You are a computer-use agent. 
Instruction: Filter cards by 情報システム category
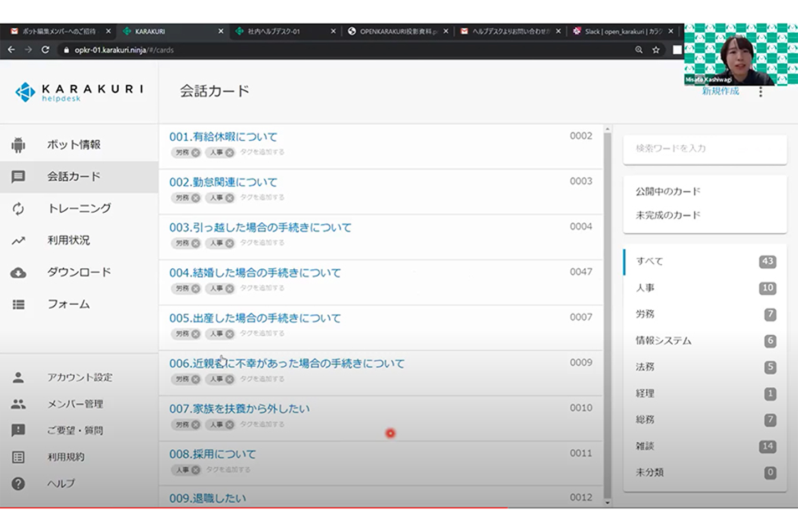pyautogui.click(x=663, y=341)
